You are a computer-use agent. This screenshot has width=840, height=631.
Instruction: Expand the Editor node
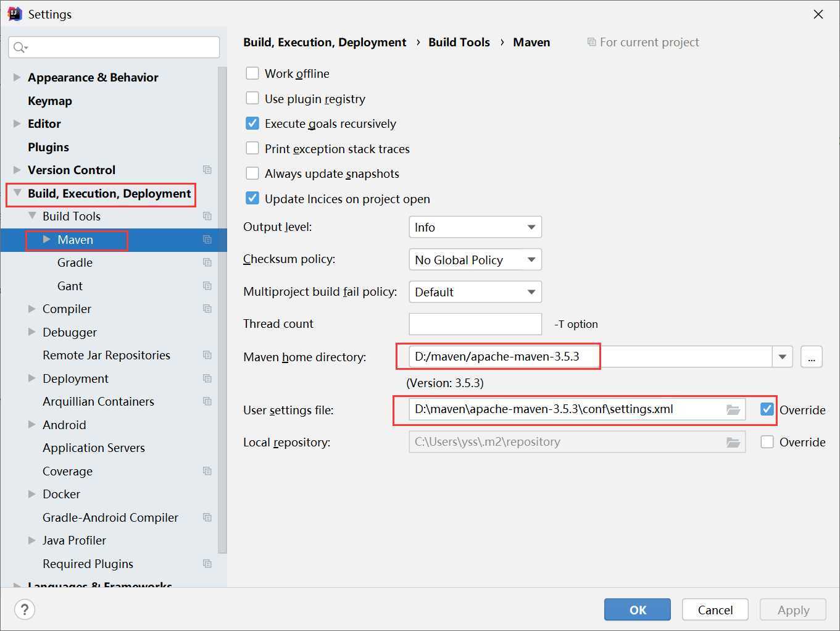coord(17,123)
